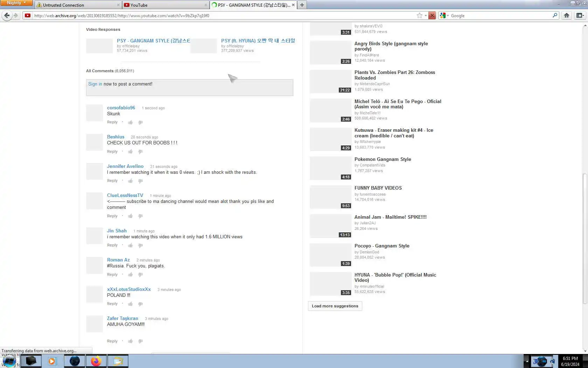
Task: Click the 2:46 Michel Teló video thumbnail
Action: (x=330, y=110)
